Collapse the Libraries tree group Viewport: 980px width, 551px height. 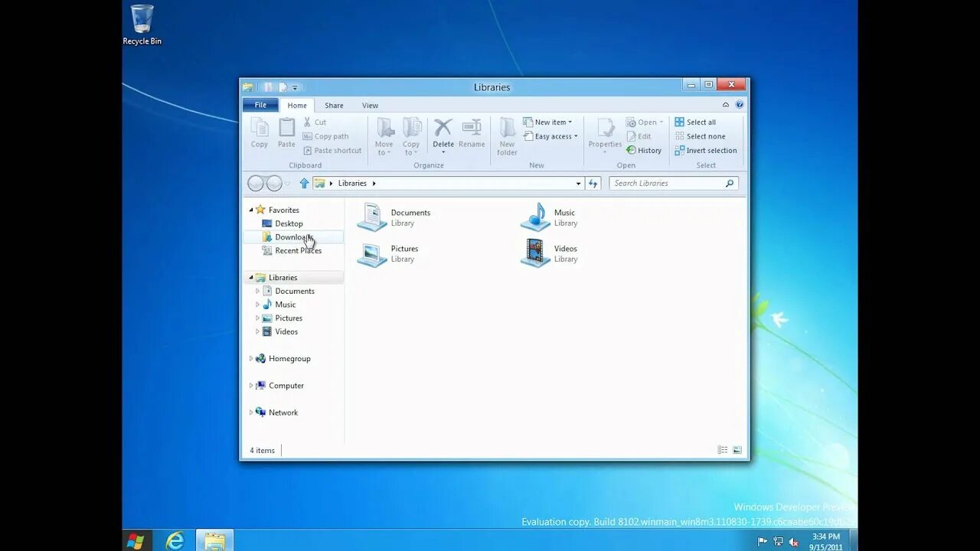click(251, 278)
